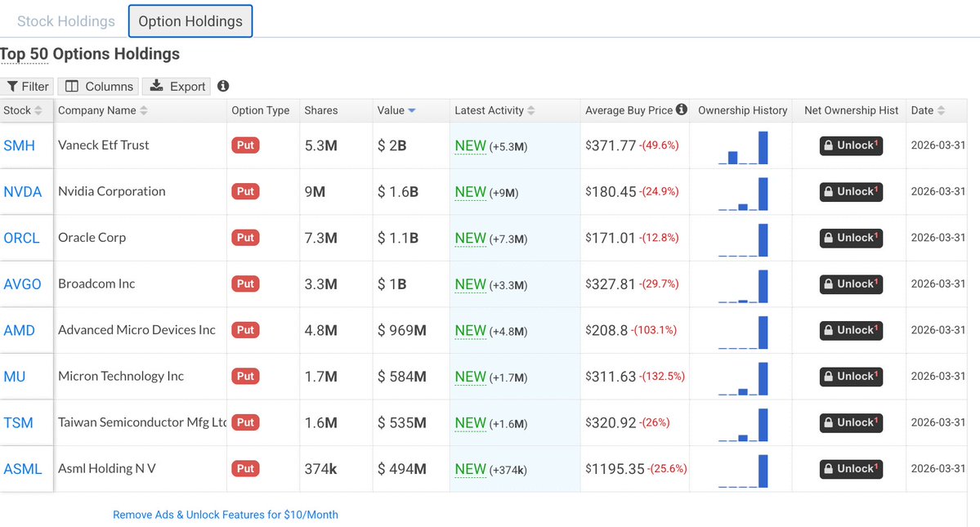Select the $1195.35 average buy price
Image resolution: width=980 pixels, height=527 pixels.
[x=615, y=469]
